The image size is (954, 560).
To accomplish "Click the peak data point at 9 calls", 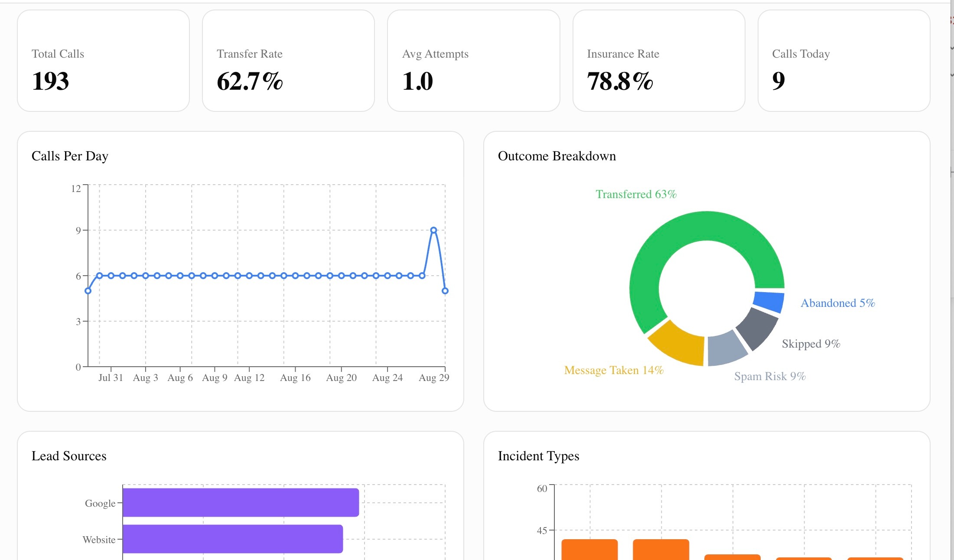I will 433,230.
